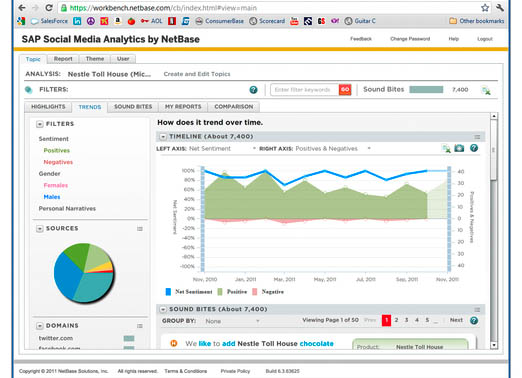Screen dimensions: 522x378
Task: Toggle the Positives sentiment filter
Action: [57, 150]
